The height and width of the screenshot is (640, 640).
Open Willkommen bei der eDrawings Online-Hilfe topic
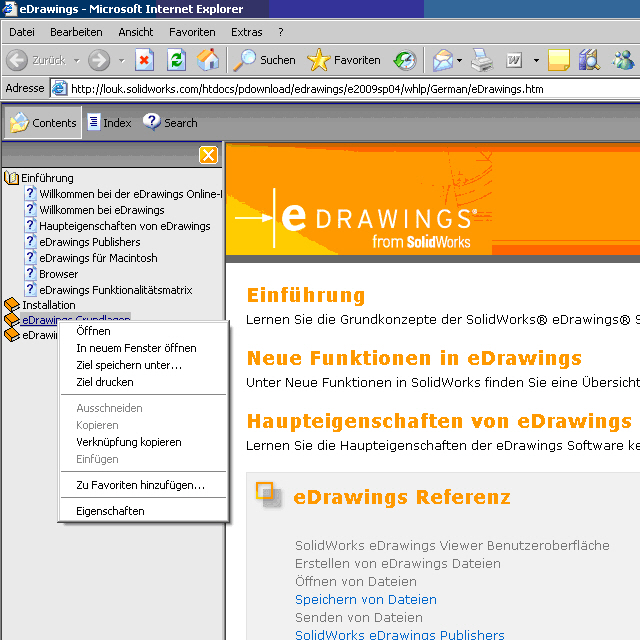tap(131, 194)
